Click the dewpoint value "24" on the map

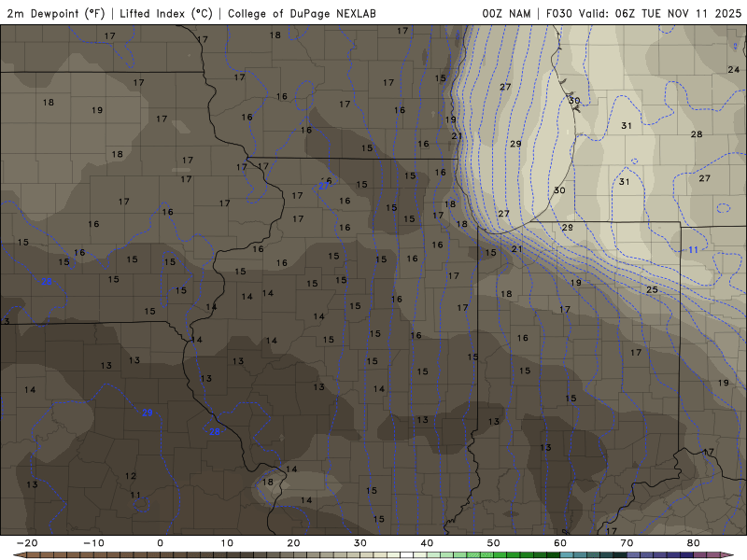(x=734, y=69)
